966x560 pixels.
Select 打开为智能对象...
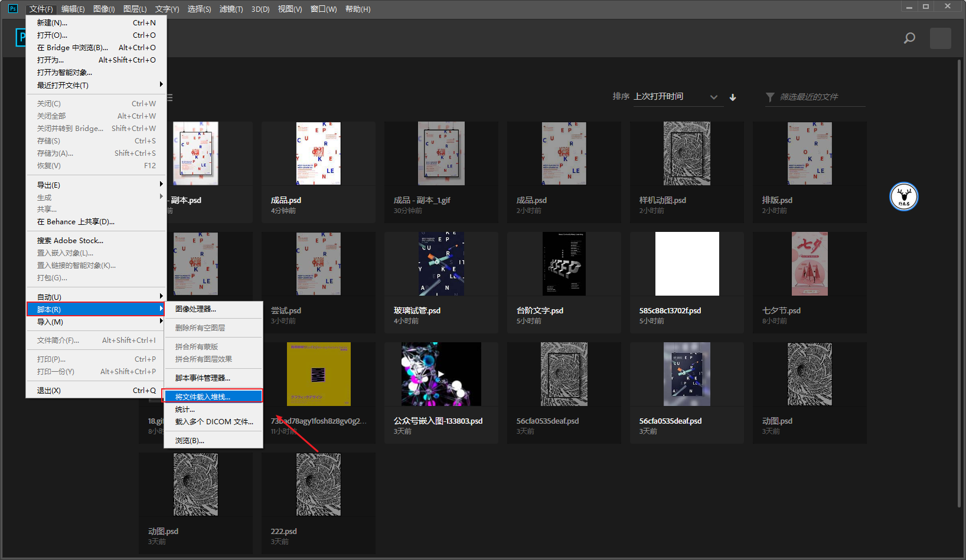(96, 72)
